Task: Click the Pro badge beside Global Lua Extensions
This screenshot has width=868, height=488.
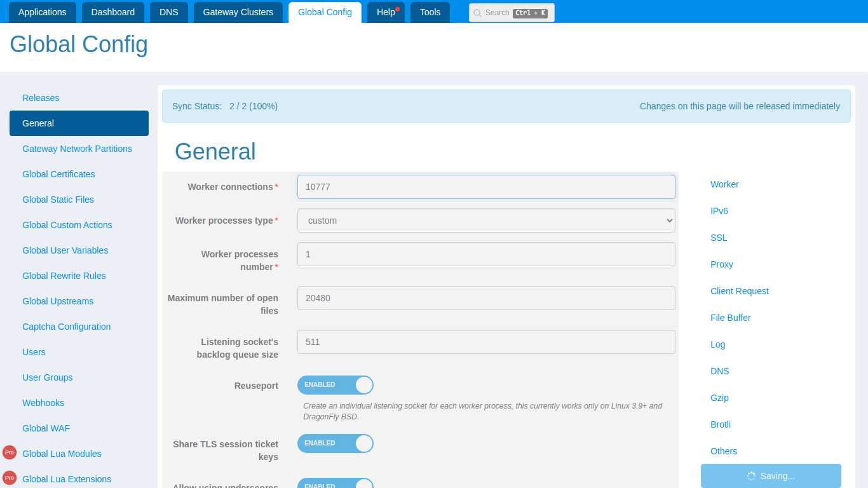Action: point(9,478)
